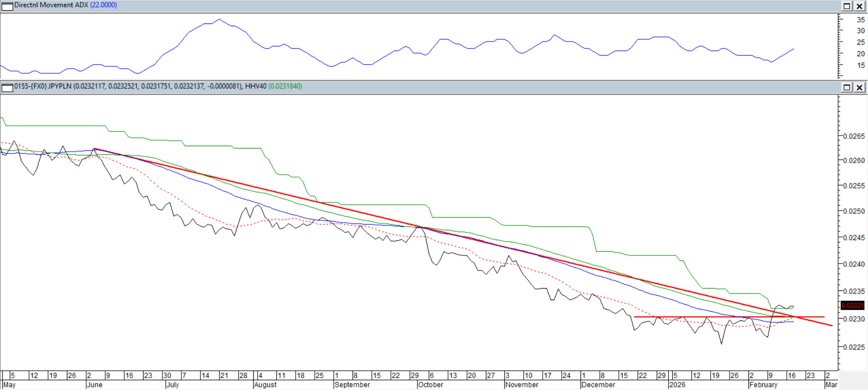Close the Directnl Movement ADX panel
Viewport: 868px width, 390px height.
coord(860,6)
